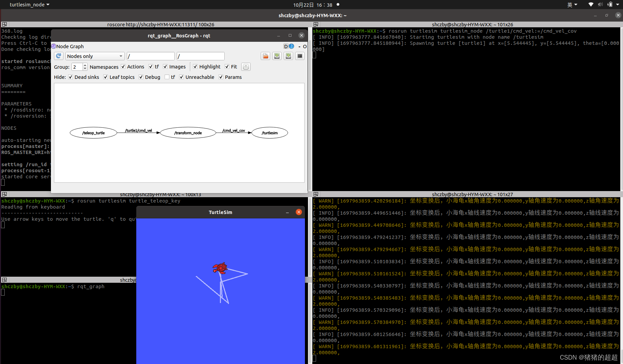The height and width of the screenshot is (364, 623).
Task: Toggle Hide Leaf topics checkbox
Action: [x=106, y=77]
